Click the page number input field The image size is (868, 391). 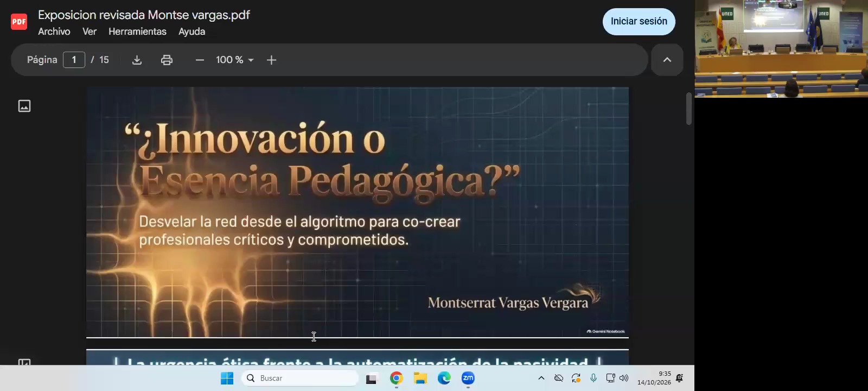tap(74, 60)
